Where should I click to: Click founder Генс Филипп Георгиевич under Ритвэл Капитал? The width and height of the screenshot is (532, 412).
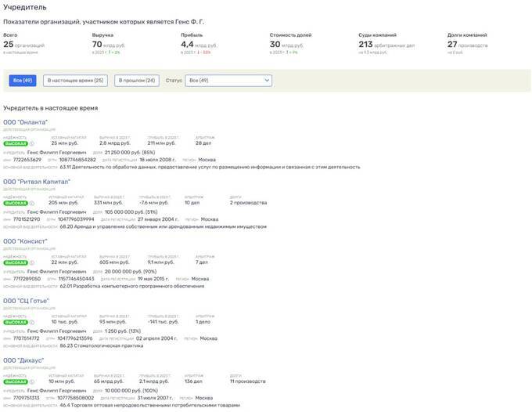point(56,212)
